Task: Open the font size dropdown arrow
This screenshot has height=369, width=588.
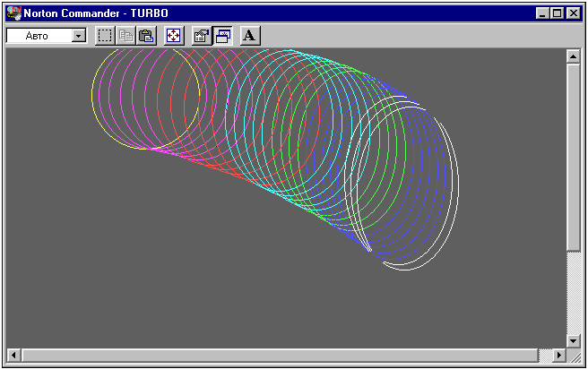Action: click(x=79, y=36)
